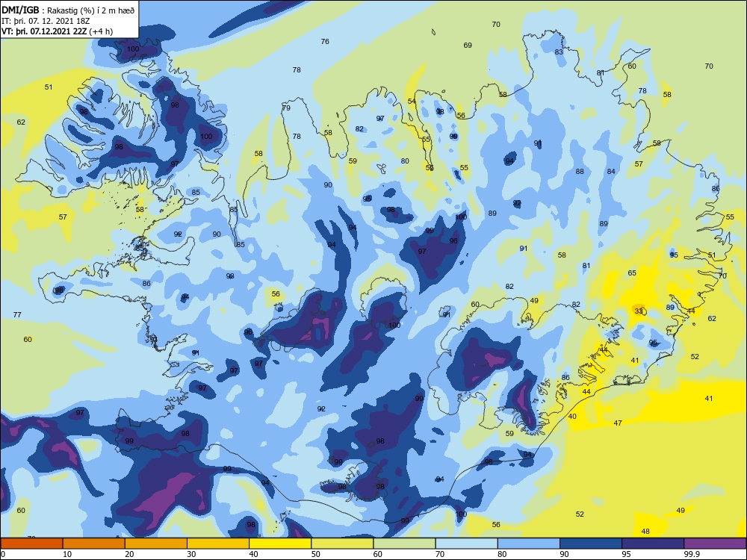The width and height of the screenshot is (747, 560).
Task: Click the map value '84'
Action: [611, 172]
